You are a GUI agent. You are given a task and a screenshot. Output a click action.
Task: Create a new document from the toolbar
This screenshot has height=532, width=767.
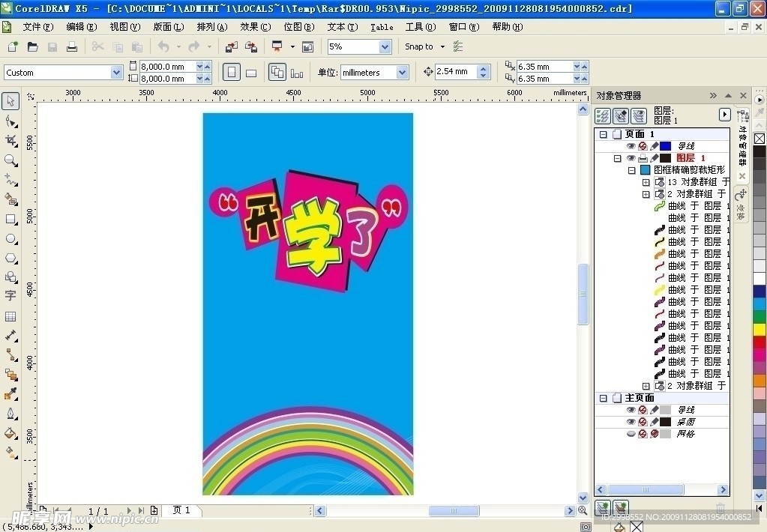[x=13, y=46]
